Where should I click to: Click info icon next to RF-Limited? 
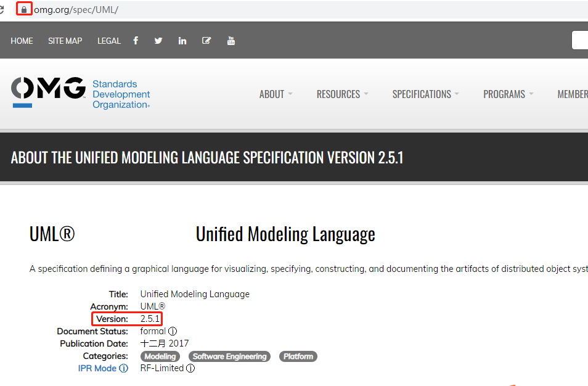(x=190, y=368)
